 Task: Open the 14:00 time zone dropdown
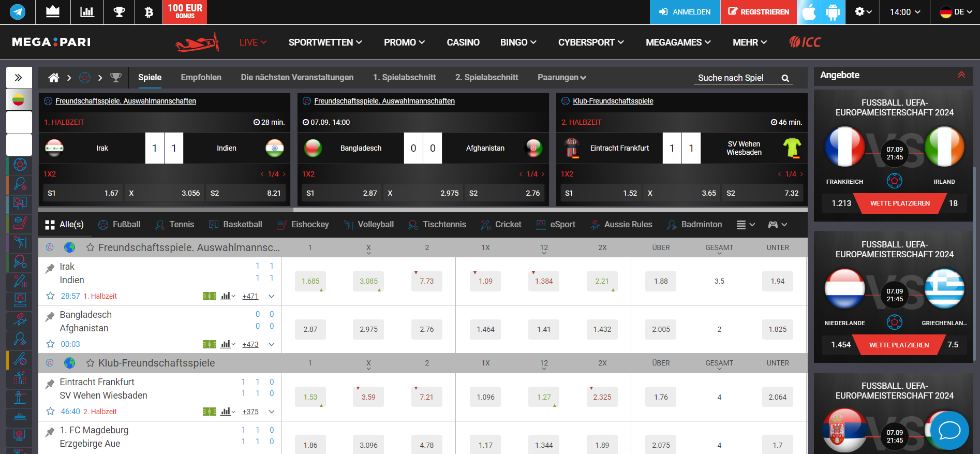point(905,12)
